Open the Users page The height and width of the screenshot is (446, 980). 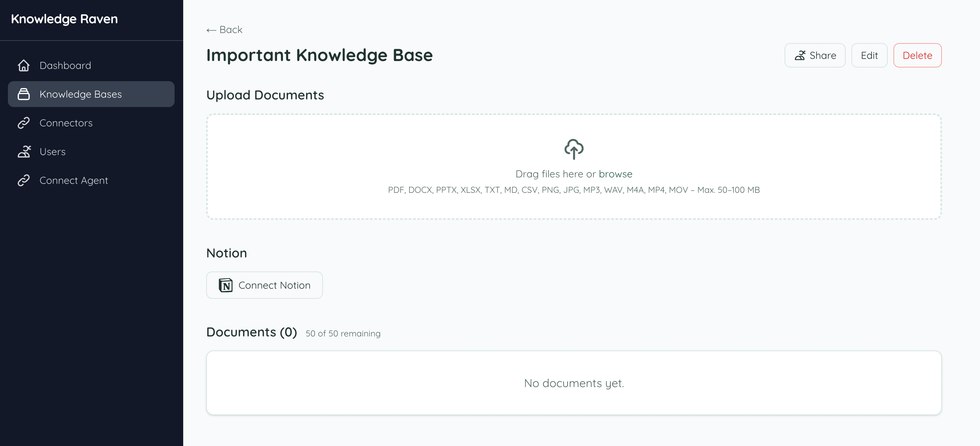click(x=52, y=151)
